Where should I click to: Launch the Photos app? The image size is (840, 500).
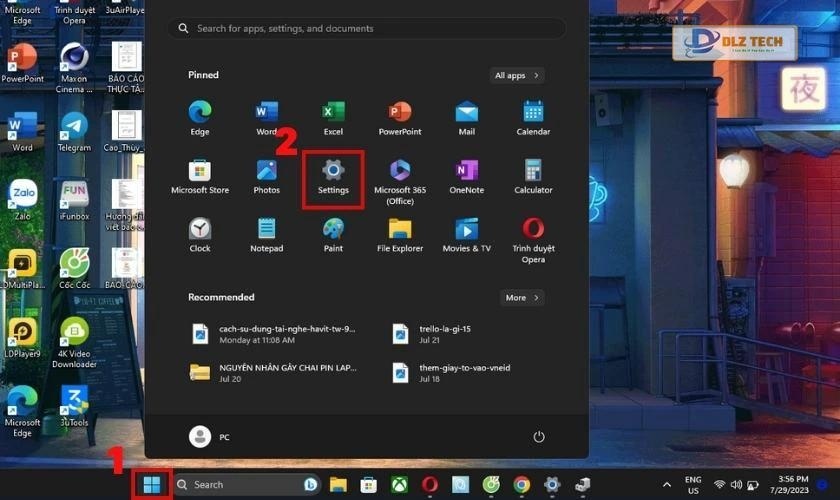tap(266, 177)
